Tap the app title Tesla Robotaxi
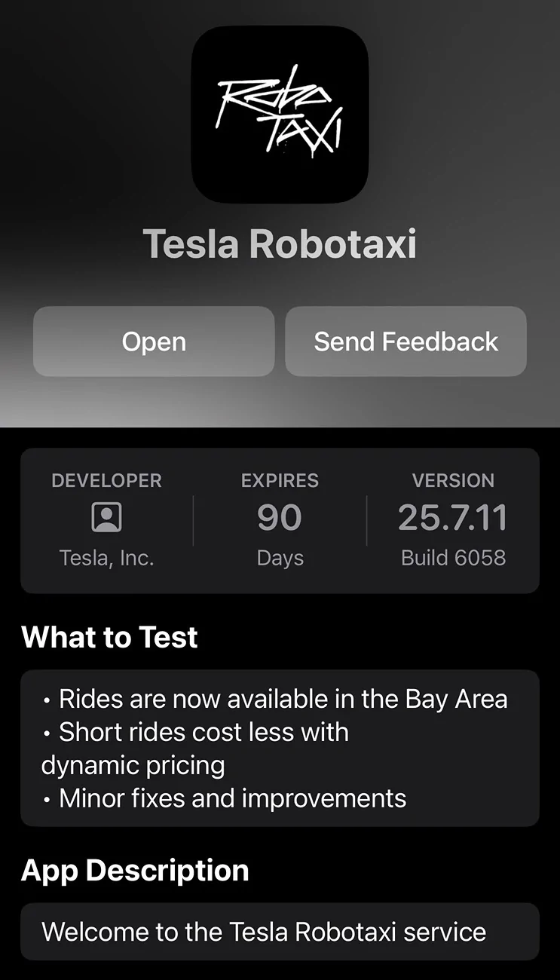Screen dimensions: 560x980 [280, 243]
